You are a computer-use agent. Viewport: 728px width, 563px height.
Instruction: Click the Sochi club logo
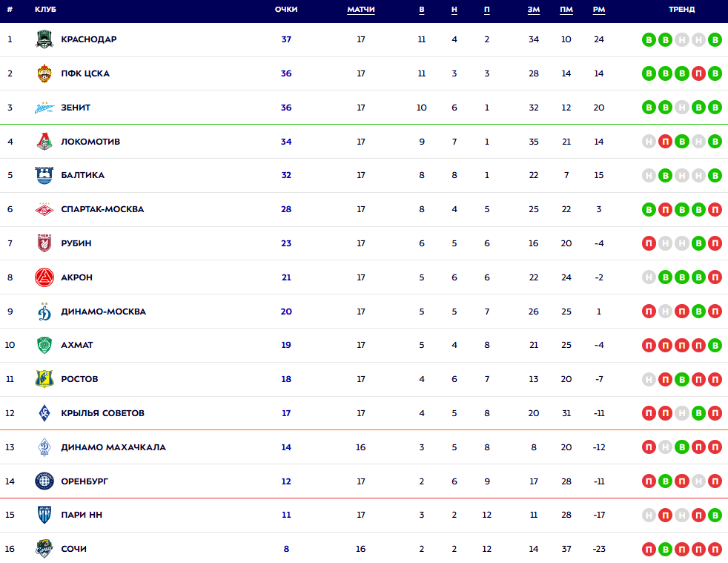(44, 549)
